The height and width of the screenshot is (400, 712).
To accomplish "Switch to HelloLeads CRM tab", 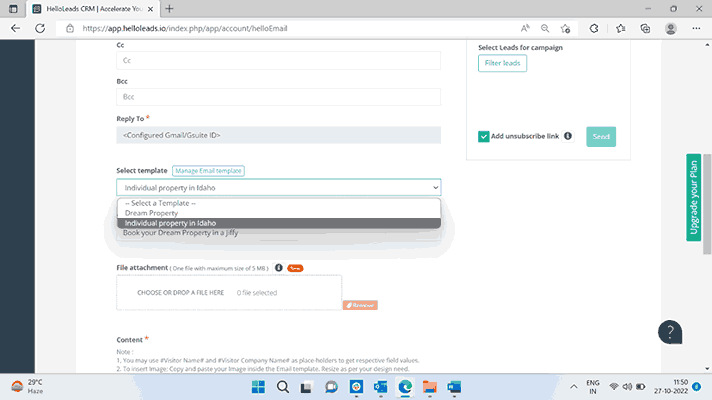I will click(x=93, y=9).
